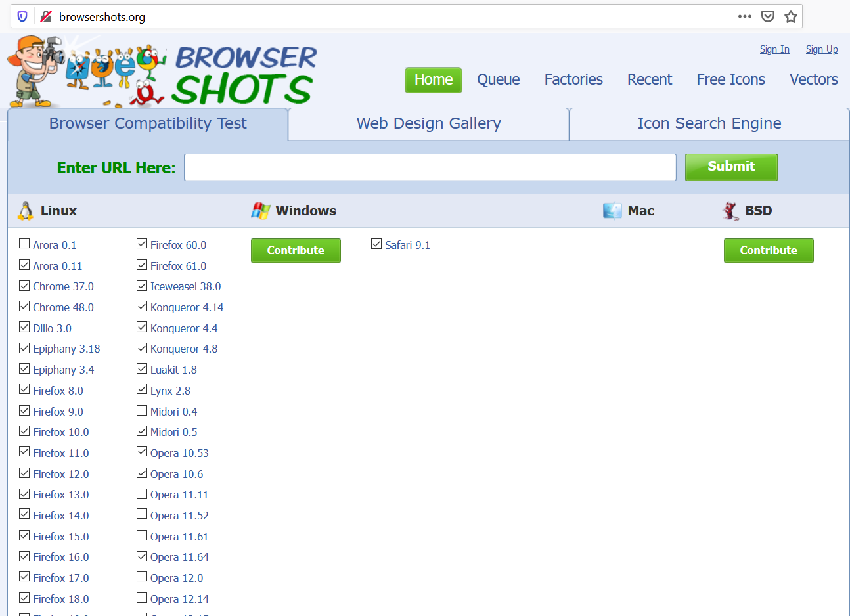The width and height of the screenshot is (850, 616).
Task: Uncheck the Safari 9.1 checkbox
Action: 376,244
